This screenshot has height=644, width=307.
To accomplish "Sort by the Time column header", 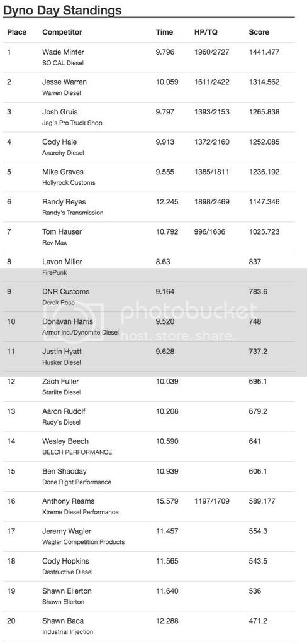I will point(164,32).
